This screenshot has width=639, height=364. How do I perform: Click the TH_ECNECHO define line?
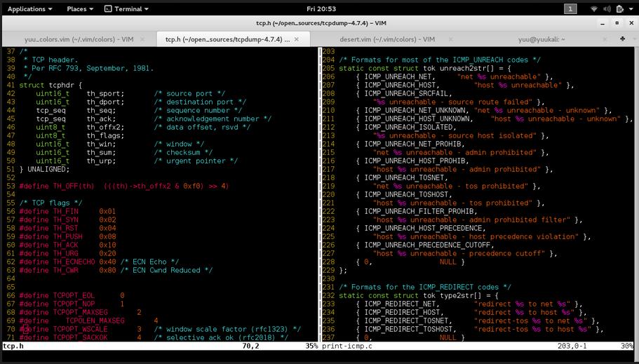(x=99, y=262)
